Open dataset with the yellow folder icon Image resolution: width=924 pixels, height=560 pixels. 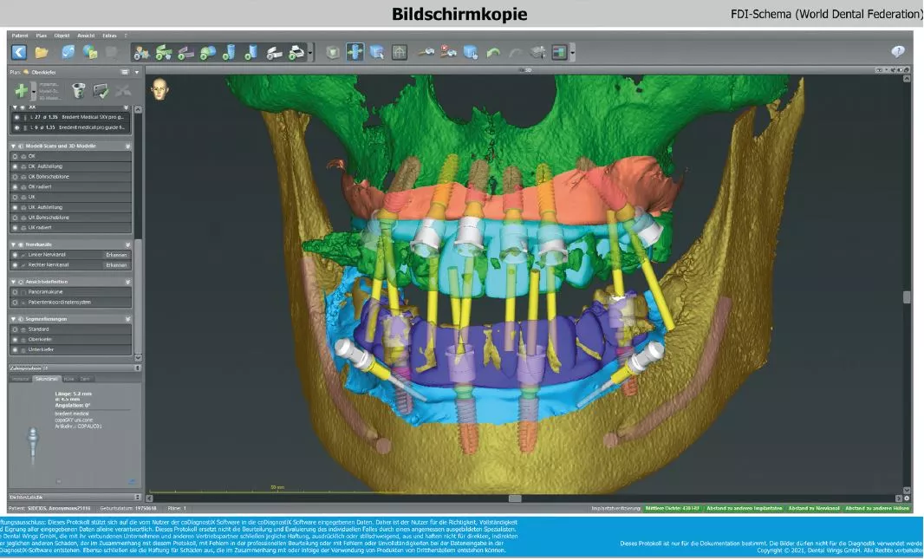(x=41, y=52)
